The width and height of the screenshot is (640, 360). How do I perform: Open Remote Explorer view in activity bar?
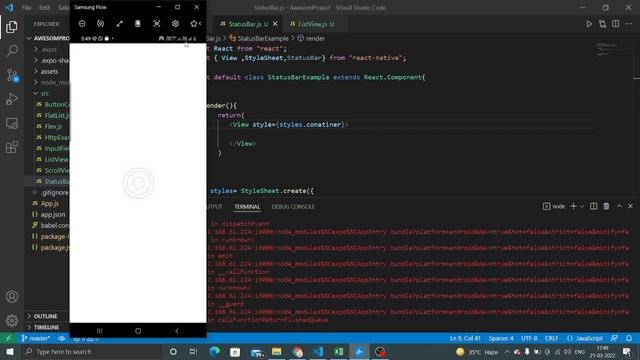click(12, 123)
